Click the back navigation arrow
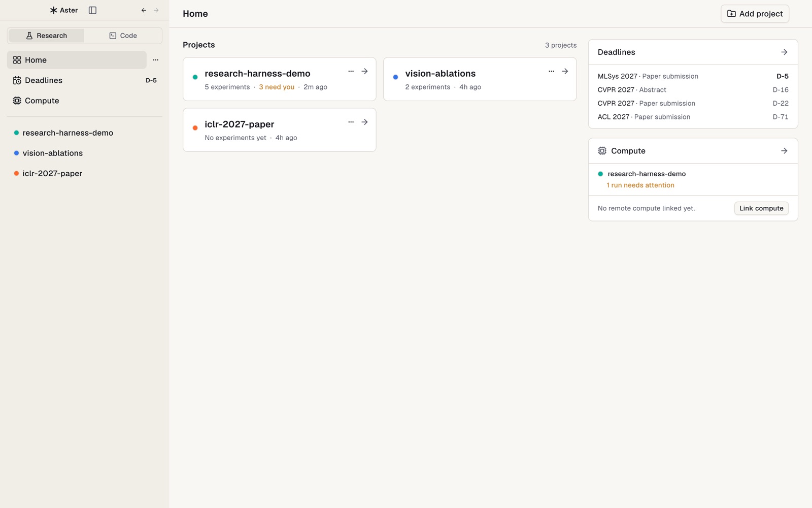The width and height of the screenshot is (812, 508). [x=144, y=10]
